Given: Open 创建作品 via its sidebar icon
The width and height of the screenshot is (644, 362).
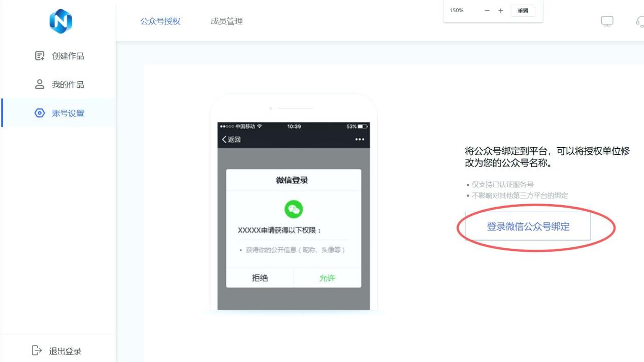Looking at the screenshot, I should coord(40,56).
